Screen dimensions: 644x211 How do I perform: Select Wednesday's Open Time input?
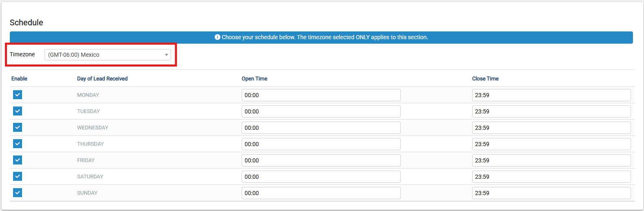click(321, 128)
